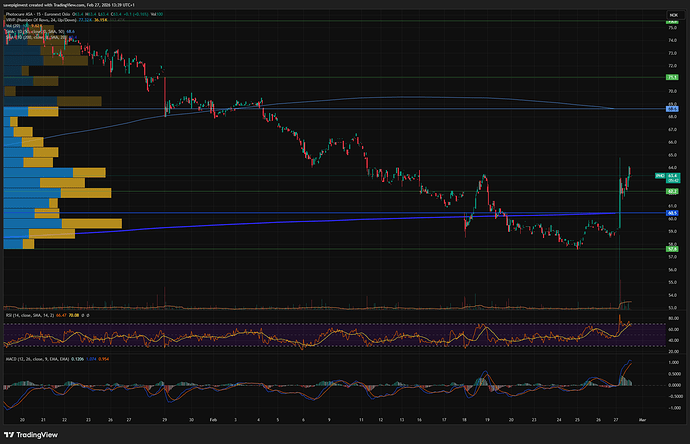The image size is (690, 444).
Task: Click the largest yellow volume profile bar
Action: [x=90, y=223]
